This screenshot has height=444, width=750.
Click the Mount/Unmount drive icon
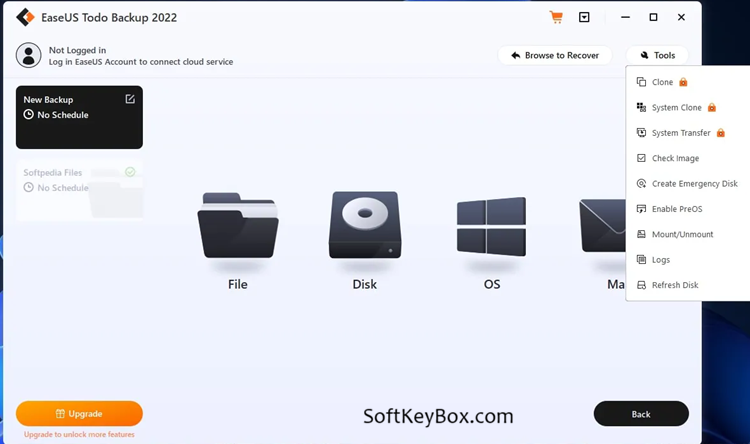tap(641, 234)
